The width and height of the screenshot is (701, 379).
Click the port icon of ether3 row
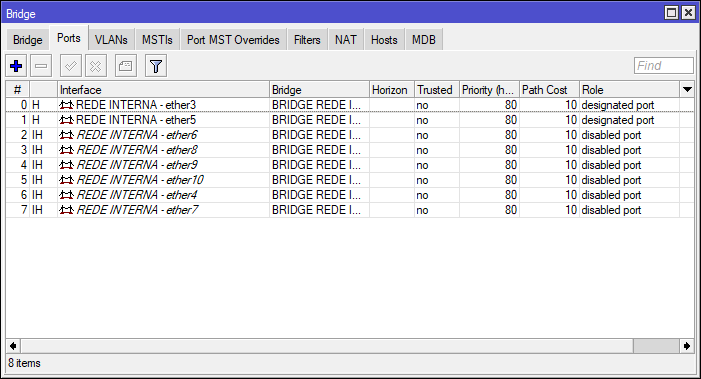66,105
